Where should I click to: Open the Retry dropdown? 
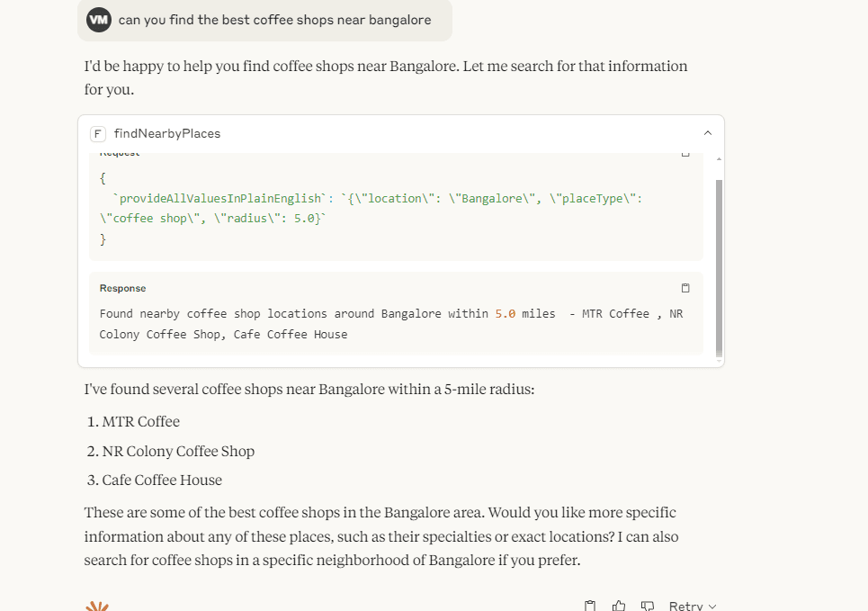[692, 606]
